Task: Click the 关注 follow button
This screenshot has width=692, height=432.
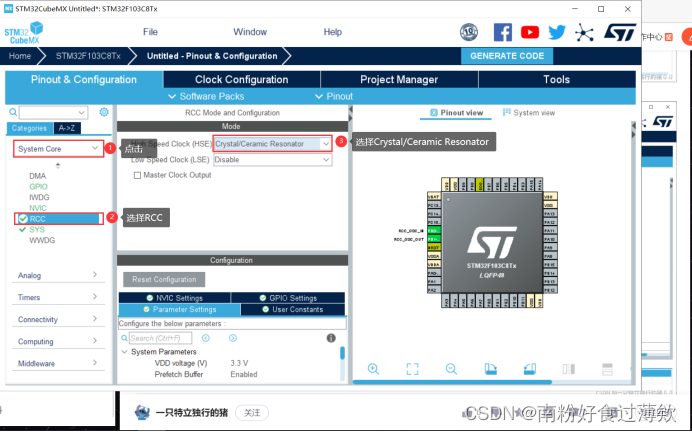Action: pyautogui.click(x=252, y=413)
